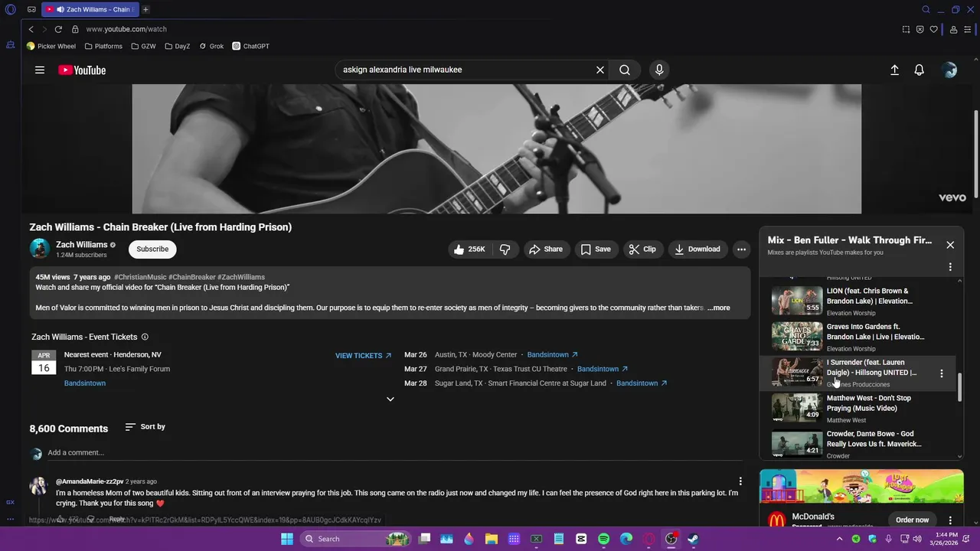Open menu for I Surrender video
980x551 pixels.
click(x=942, y=373)
